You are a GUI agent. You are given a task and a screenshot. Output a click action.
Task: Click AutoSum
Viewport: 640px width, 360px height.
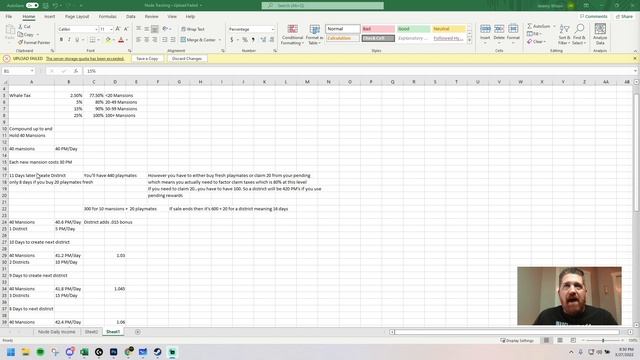click(x=538, y=26)
